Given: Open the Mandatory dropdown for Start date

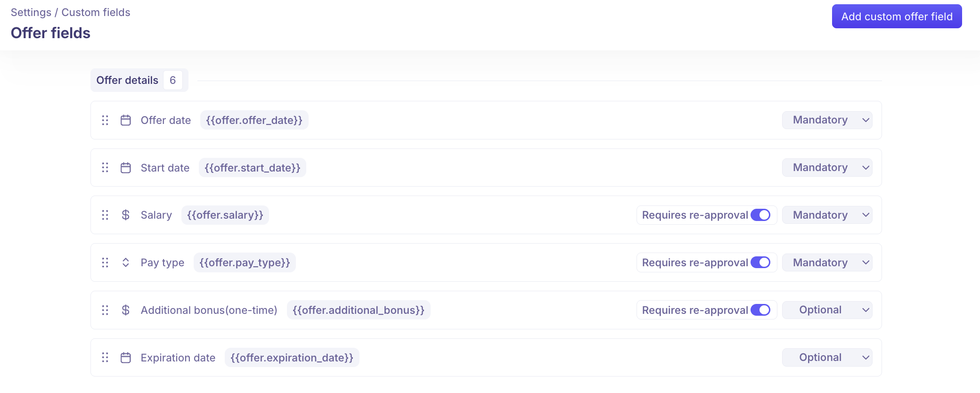Looking at the screenshot, I should pyautogui.click(x=827, y=168).
